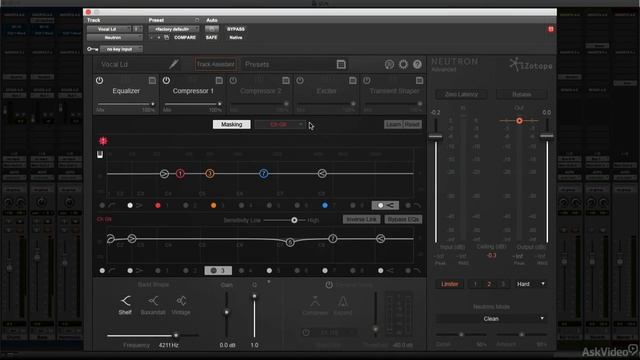Enable Transient Shaper module power

(367, 80)
